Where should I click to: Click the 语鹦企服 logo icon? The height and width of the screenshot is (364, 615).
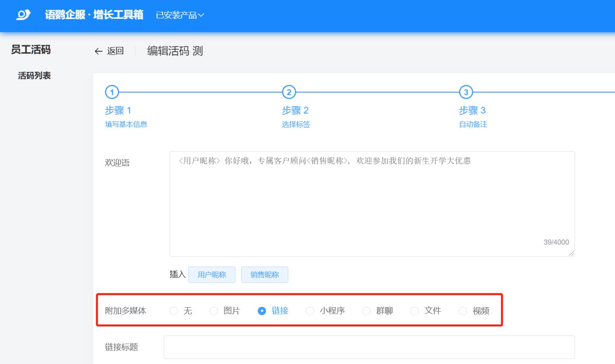pos(23,15)
